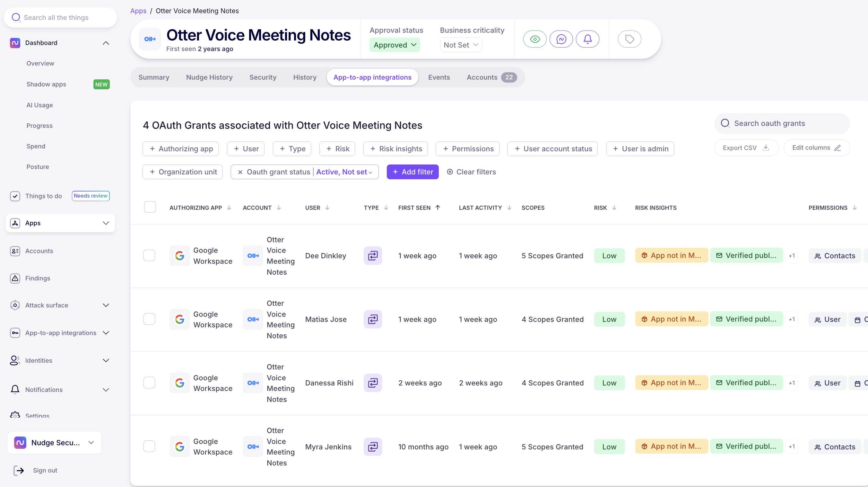Screen dimensions: 868x487
Task: Add the Risk insights filter
Action: (395, 149)
